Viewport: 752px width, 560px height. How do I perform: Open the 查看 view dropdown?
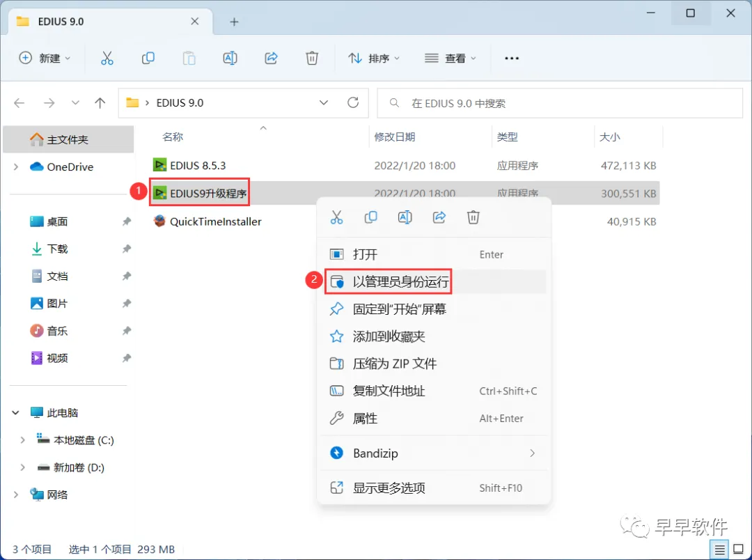click(x=451, y=58)
